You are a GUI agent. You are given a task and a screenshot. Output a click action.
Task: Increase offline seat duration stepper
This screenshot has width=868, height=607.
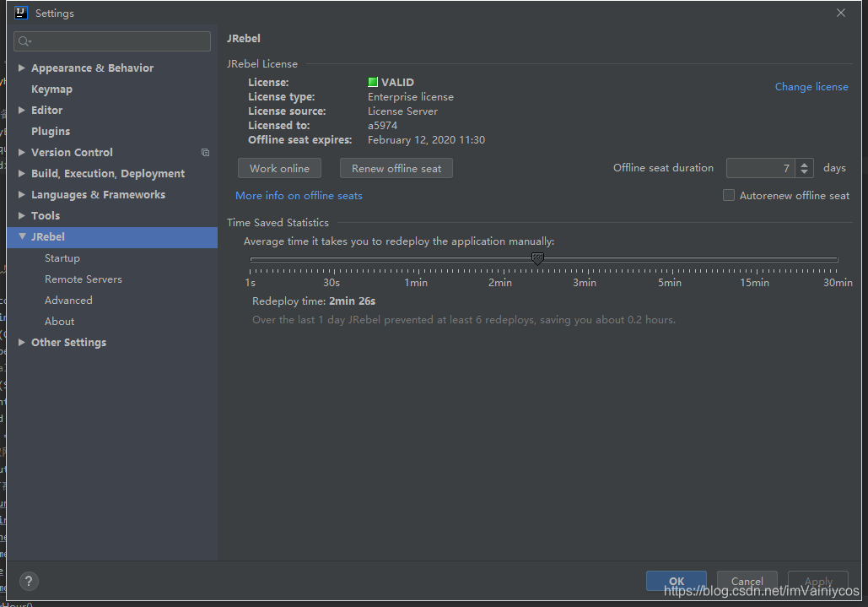tap(805, 164)
